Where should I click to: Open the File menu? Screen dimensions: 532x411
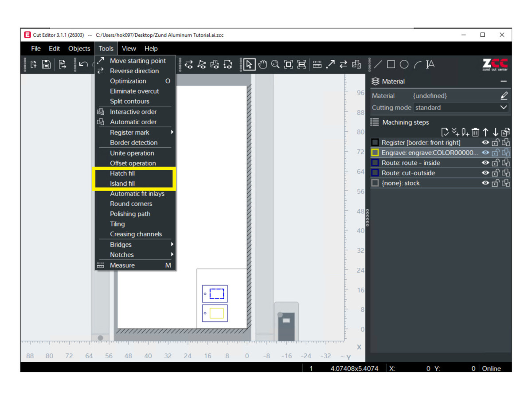[36, 49]
